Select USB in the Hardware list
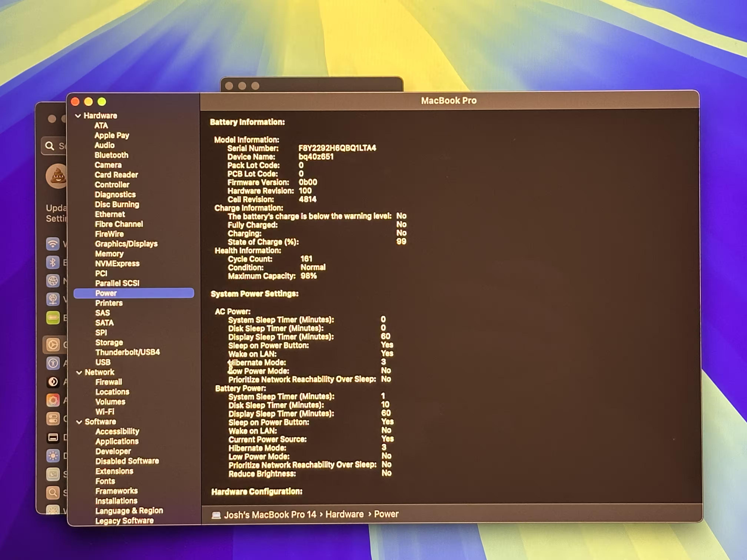Viewport: 747px width, 560px height. [103, 362]
